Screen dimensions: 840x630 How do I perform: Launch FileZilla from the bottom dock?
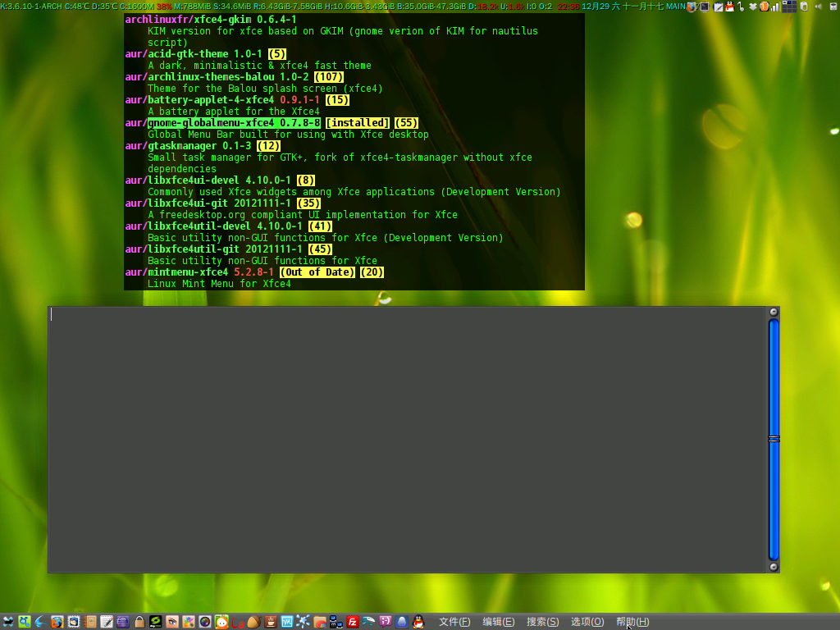click(353, 622)
